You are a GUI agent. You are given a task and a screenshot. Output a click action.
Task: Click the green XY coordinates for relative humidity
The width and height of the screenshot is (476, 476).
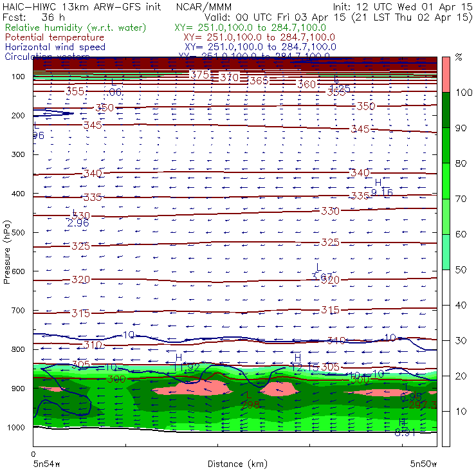250,28
